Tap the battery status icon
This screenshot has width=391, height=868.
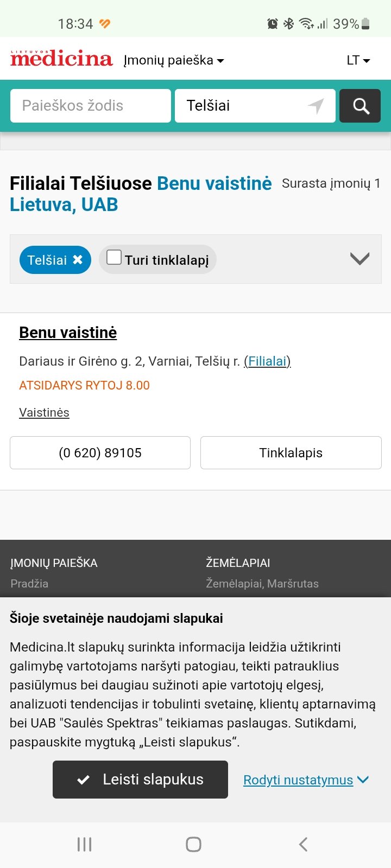pyautogui.click(x=365, y=24)
